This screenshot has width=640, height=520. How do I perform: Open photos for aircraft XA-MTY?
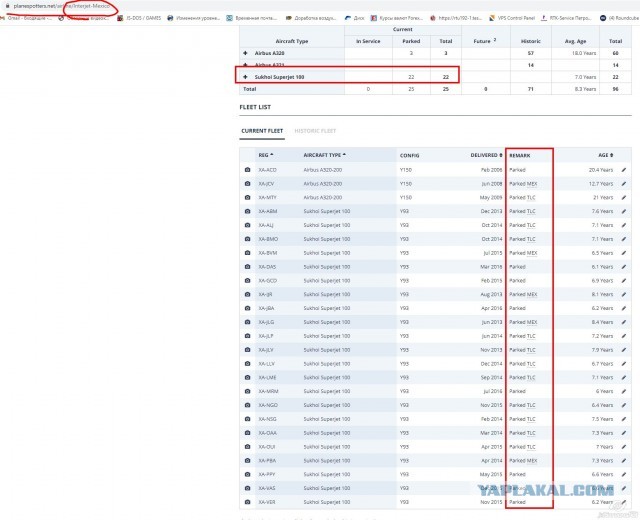247,198
